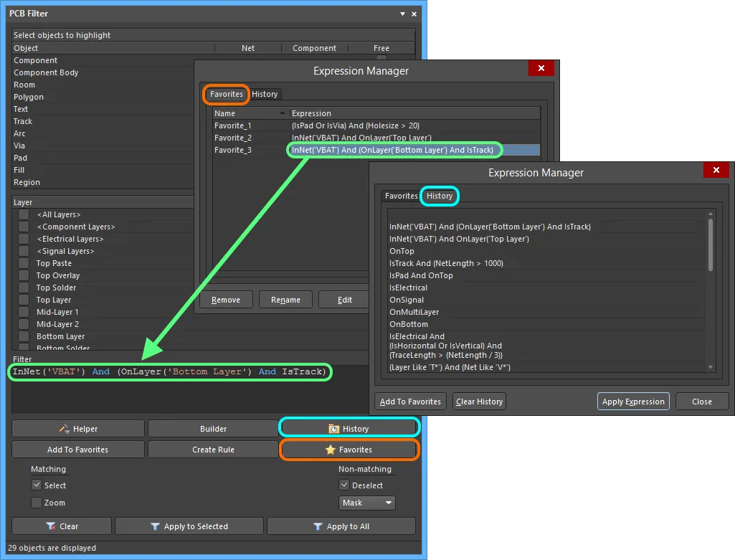
Task: Select the Favorite_2 row
Action: tap(376, 138)
